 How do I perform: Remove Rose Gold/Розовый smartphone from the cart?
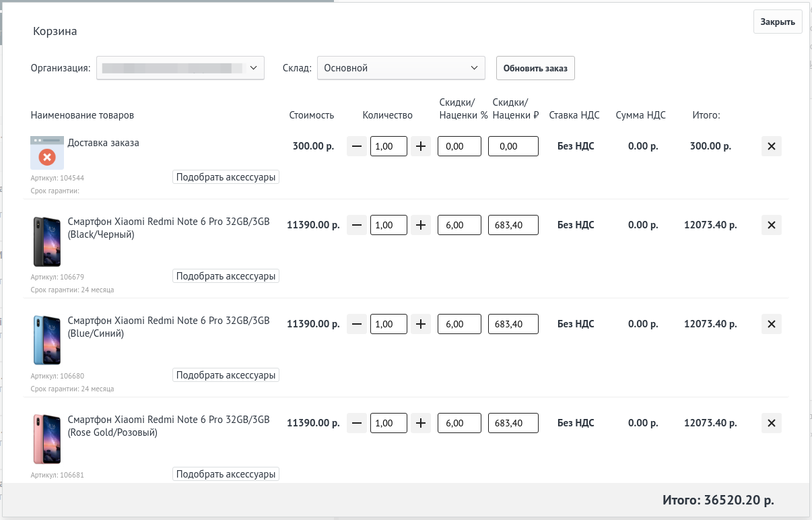coord(772,423)
